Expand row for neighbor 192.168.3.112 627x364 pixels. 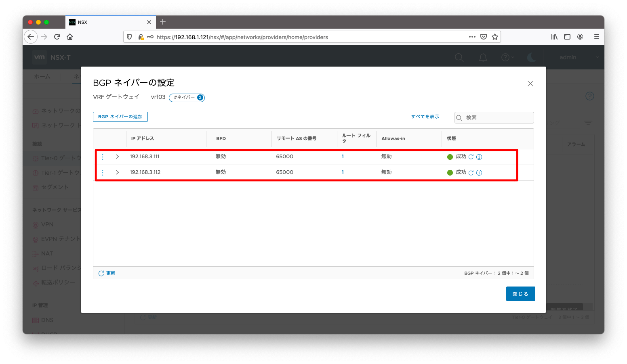coord(118,172)
